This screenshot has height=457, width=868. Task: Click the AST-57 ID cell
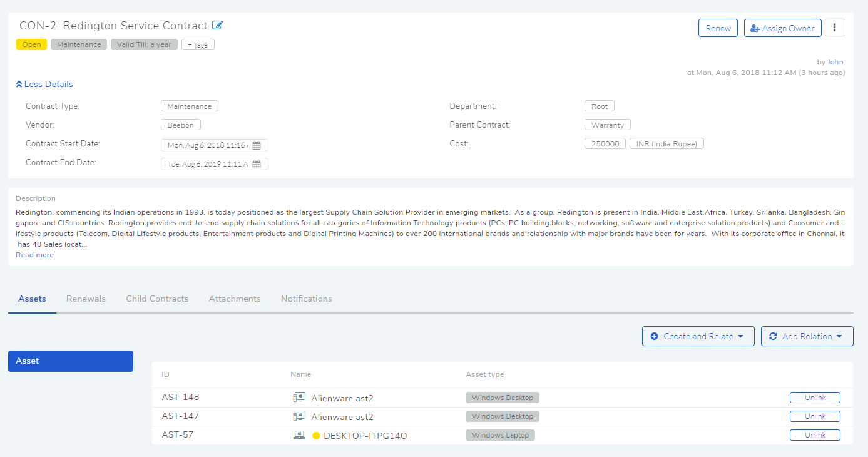click(178, 435)
